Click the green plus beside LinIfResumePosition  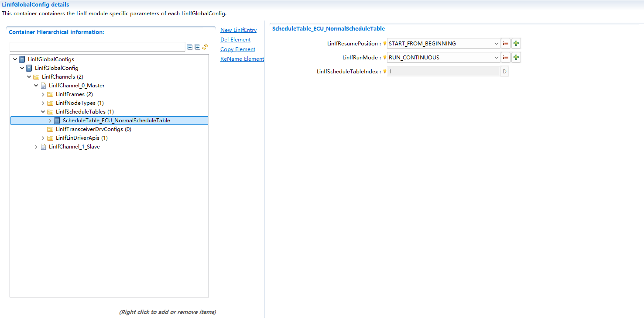point(516,43)
